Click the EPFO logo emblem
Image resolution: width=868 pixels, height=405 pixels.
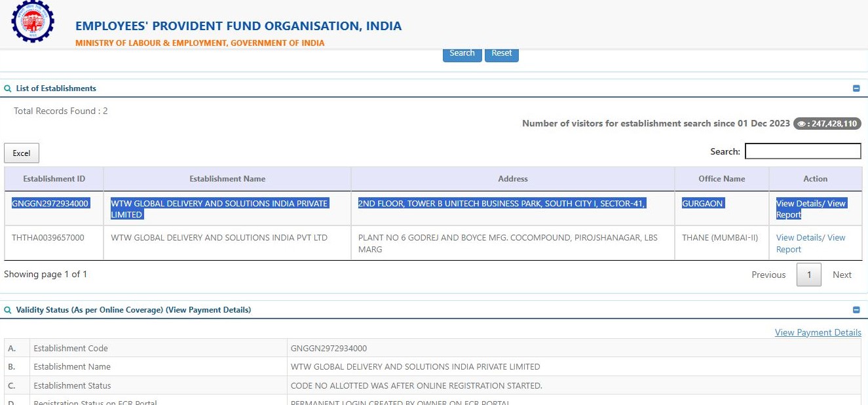point(33,22)
